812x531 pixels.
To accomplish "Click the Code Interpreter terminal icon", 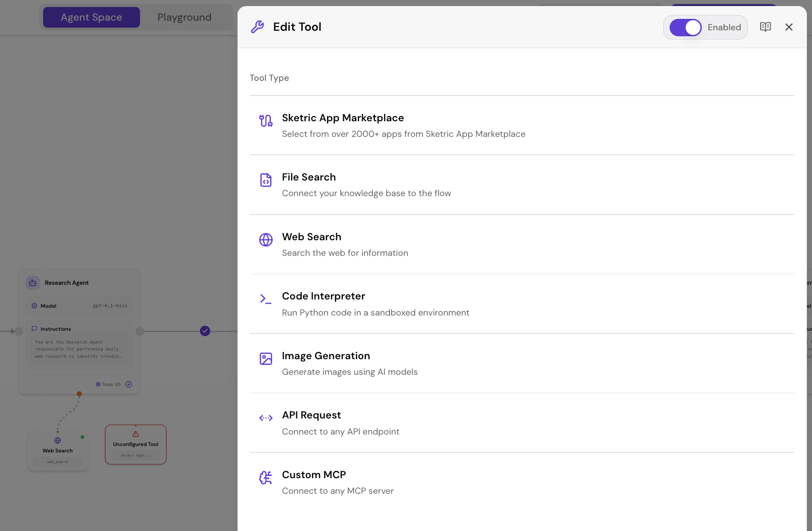I will (265, 299).
